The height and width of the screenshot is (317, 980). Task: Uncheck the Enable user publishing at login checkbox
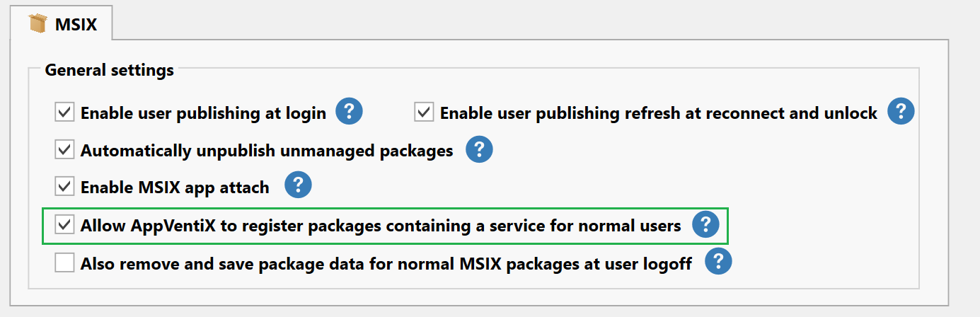64,112
